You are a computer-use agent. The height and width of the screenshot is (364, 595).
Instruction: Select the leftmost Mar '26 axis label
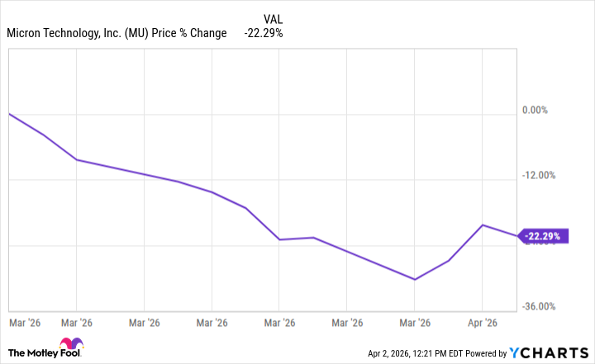[x=26, y=323]
